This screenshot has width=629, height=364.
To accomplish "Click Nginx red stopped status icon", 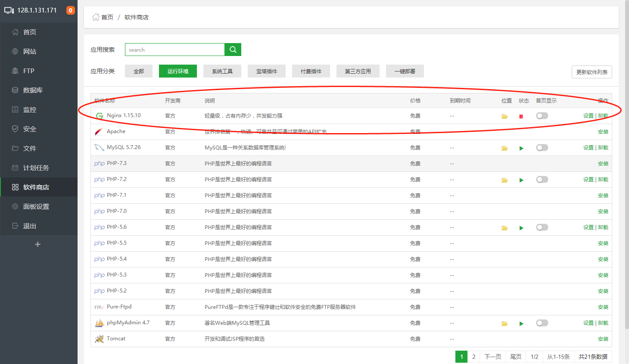I will point(521,116).
